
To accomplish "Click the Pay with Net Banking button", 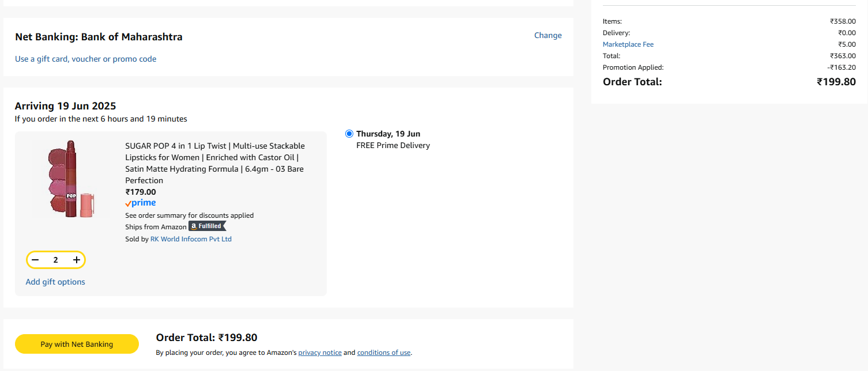I will click(x=77, y=344).
